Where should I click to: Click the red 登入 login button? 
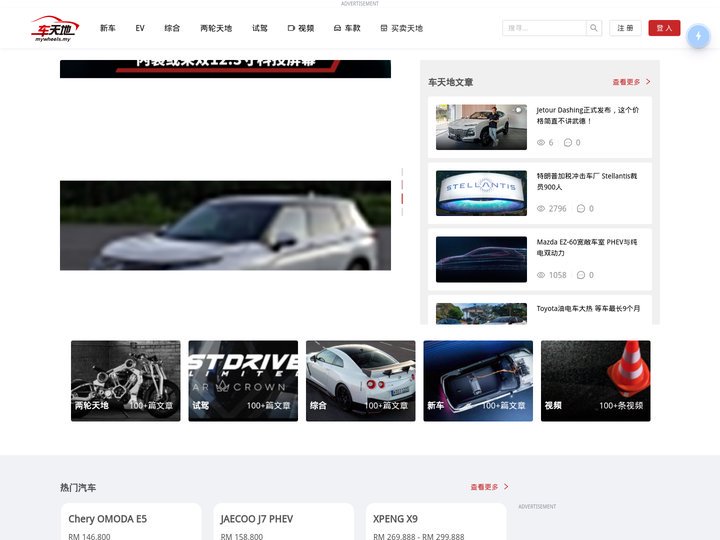tap(664, 28)
